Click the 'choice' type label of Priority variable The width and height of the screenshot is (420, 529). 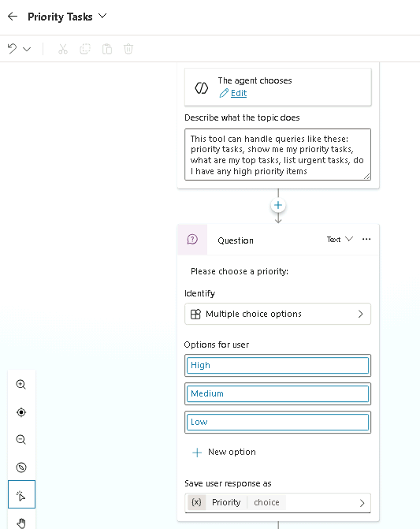click(266, 502)
